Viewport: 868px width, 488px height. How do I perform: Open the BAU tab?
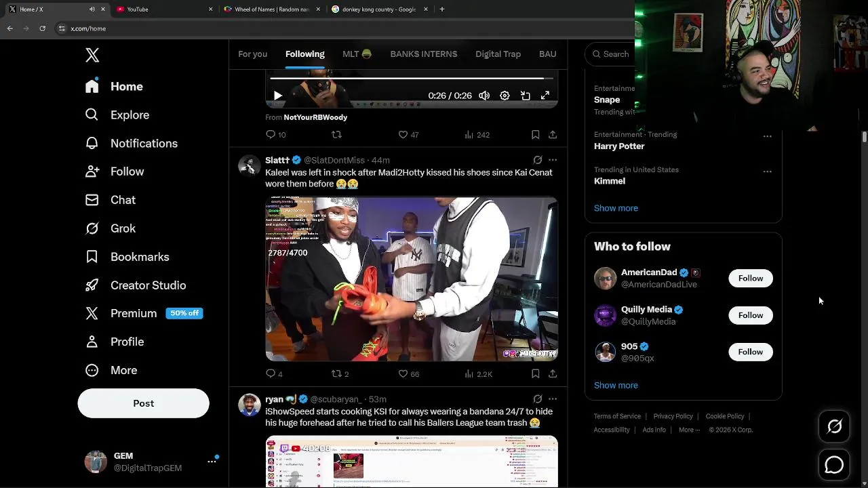pos(547,54)
